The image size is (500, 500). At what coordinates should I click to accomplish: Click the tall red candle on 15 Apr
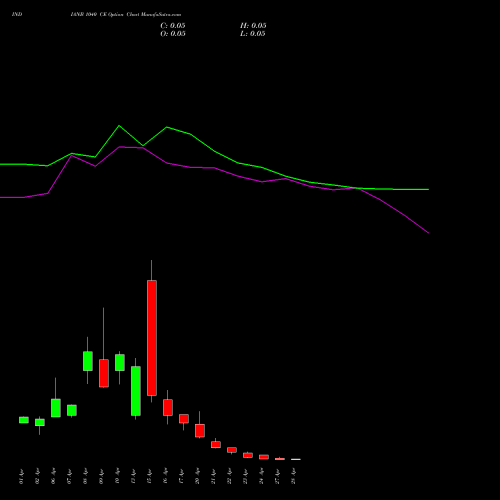pyautogui.click(x=152, y=338)
